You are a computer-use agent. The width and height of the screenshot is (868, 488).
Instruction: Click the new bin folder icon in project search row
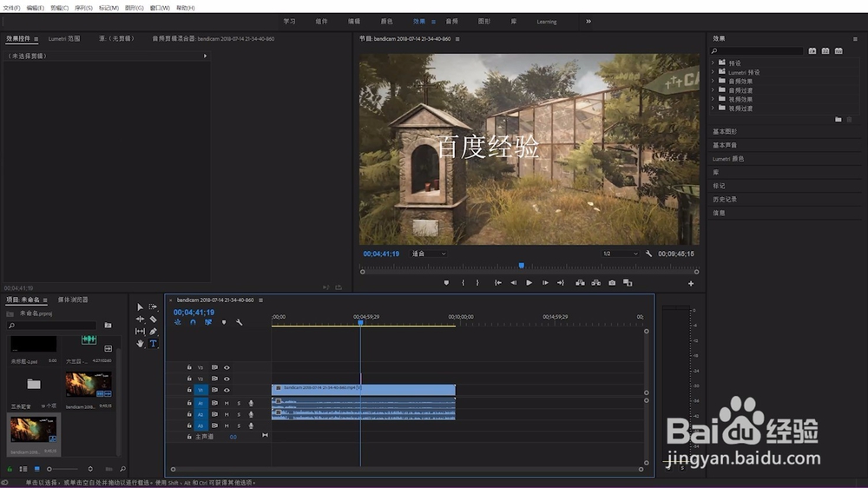coord(108,325)
